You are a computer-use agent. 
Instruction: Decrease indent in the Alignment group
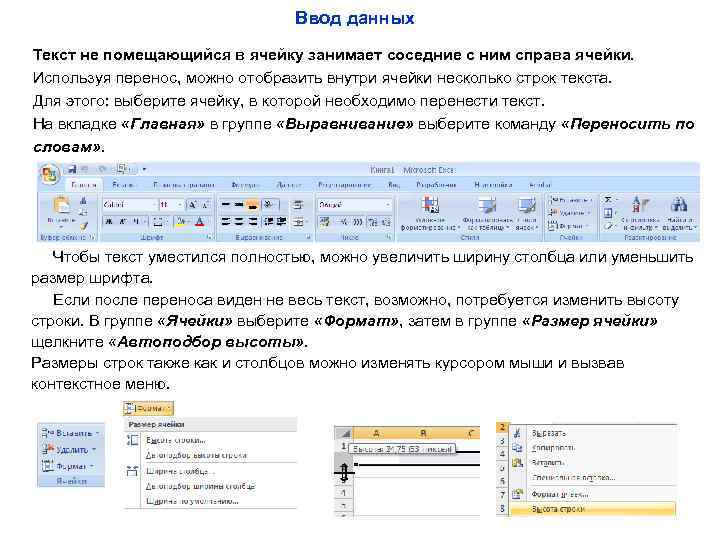coord(269,222)
